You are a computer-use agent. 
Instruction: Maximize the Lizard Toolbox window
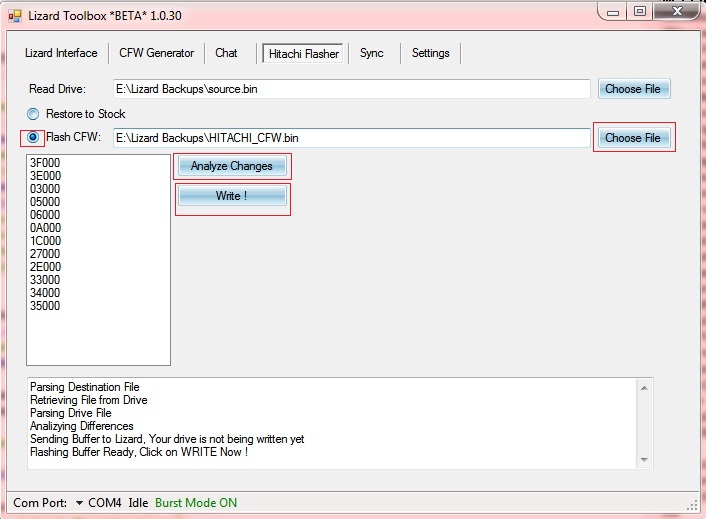[x=640, y=11]
